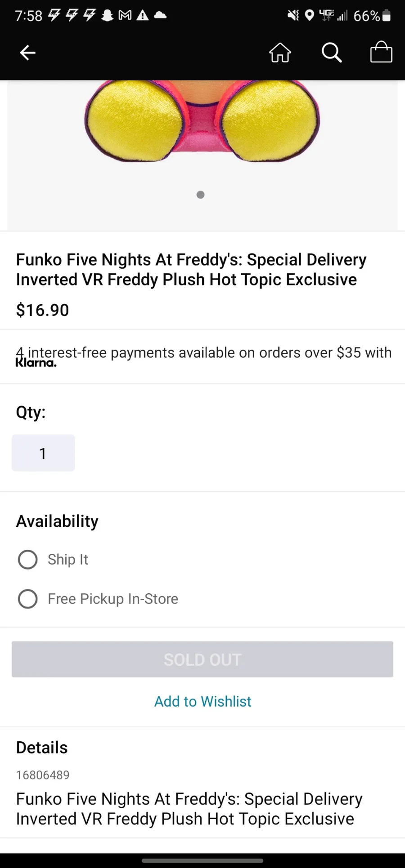The image size is (405, 868).
Task: Select Free Pickup In-Store option
Action: pyautogui.click(x=28, y=599)
